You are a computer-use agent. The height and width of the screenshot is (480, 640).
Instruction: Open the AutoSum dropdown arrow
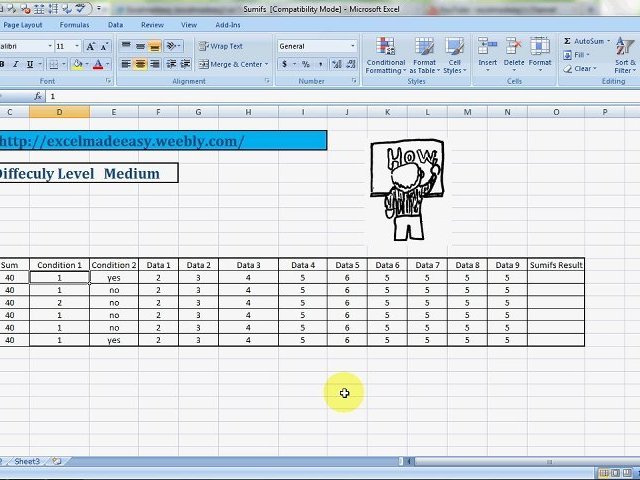608,41
